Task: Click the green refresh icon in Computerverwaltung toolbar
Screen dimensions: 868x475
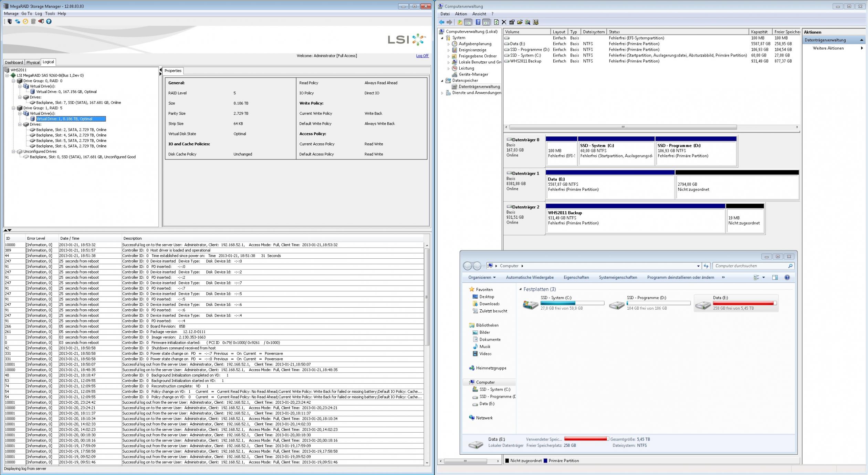Action: pyautogui.click(x=496, y=22)
